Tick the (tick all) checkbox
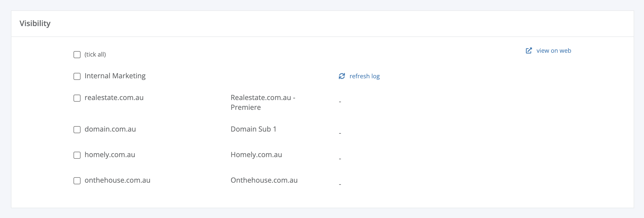The image size is (644, 218). click(x=77, y=55)
